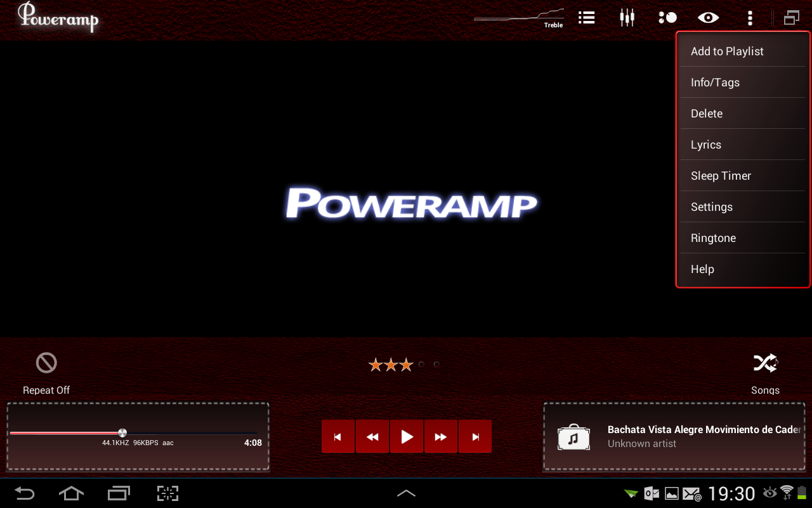Screen dimensions: 812x508
Task: Tap the album art music folder icon
Action: [x=573, y=437]
